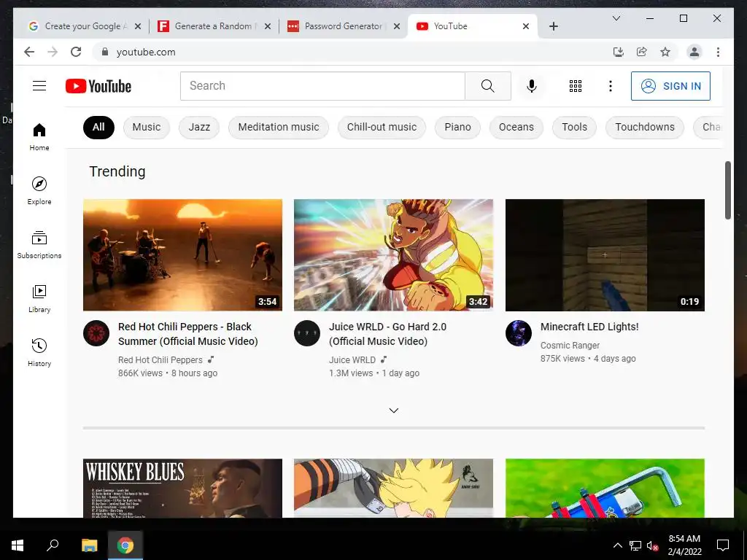Open Subscriptions in sidebar

39,245
